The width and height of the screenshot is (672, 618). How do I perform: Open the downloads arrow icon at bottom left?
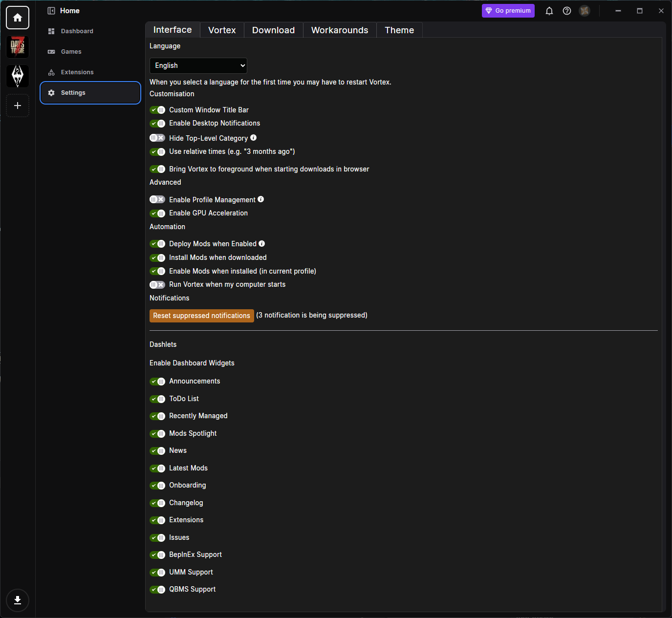coord(18,600)
